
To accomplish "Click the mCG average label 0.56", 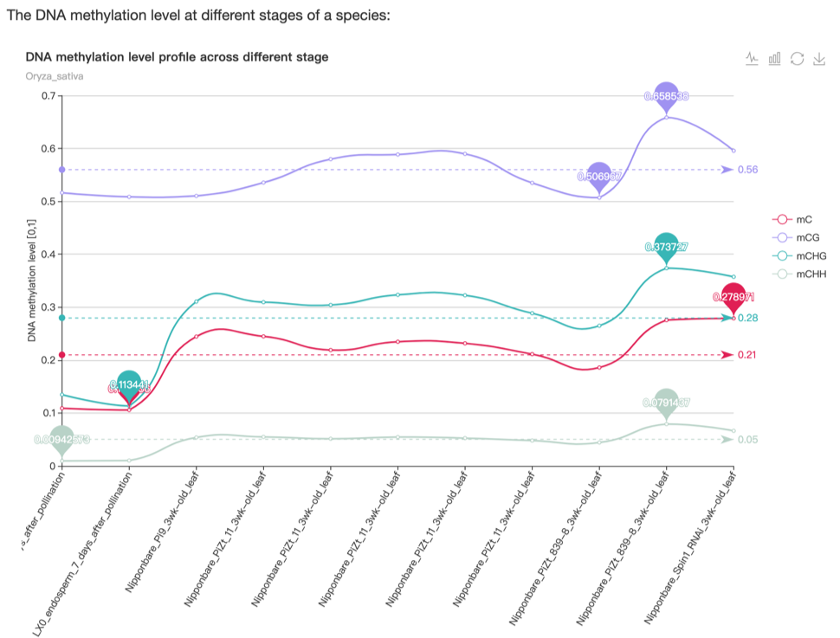I will (747, 170).
